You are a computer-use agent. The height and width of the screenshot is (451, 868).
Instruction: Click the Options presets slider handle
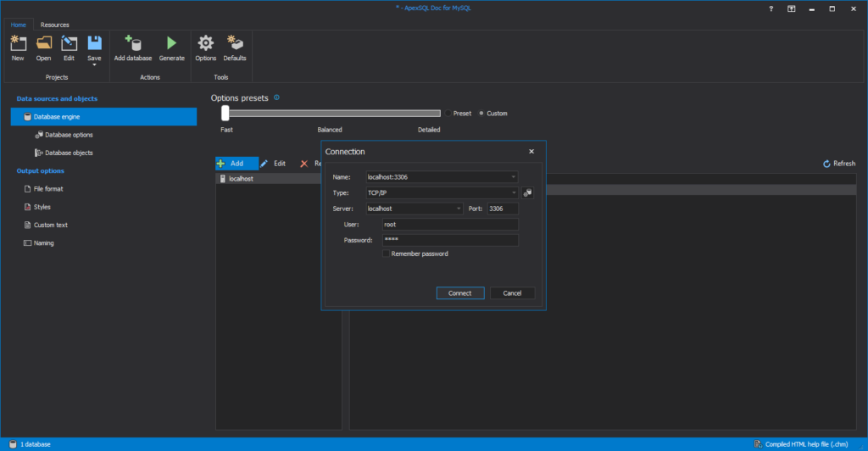coord(225,114)
